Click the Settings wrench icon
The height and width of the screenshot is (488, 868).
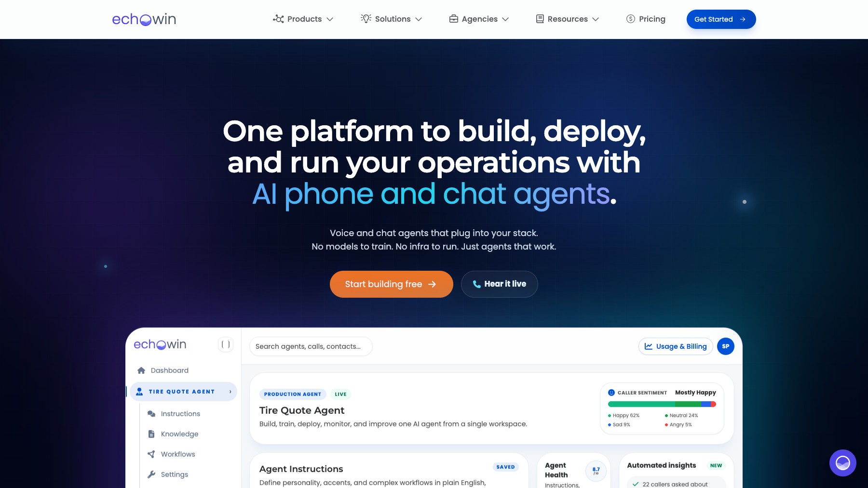151,475
